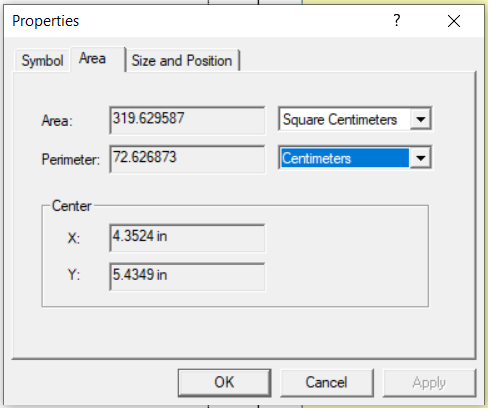Click the Center Y coordinate field
The image size is (491, 411).
pyautogui.click(x=187, y=277)
